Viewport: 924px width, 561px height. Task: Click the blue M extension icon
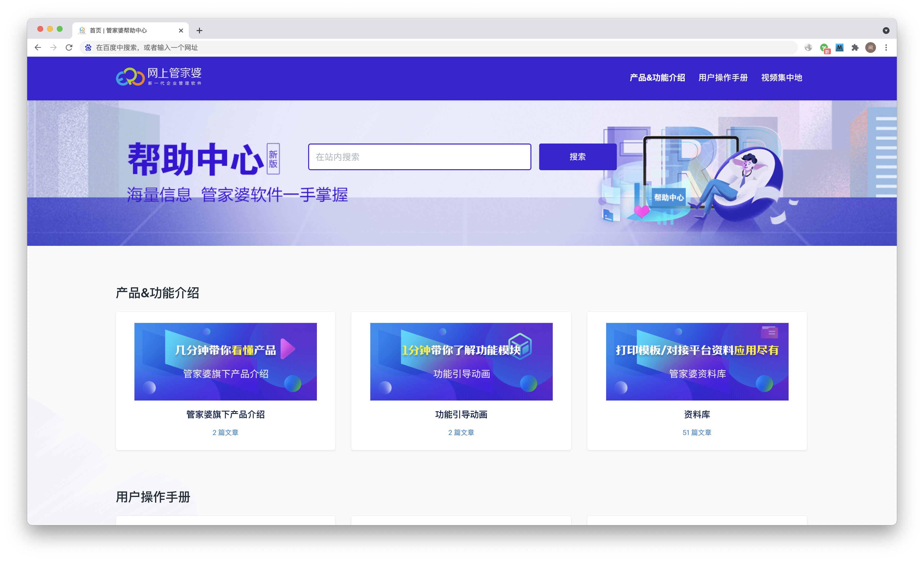coord(840,48)
